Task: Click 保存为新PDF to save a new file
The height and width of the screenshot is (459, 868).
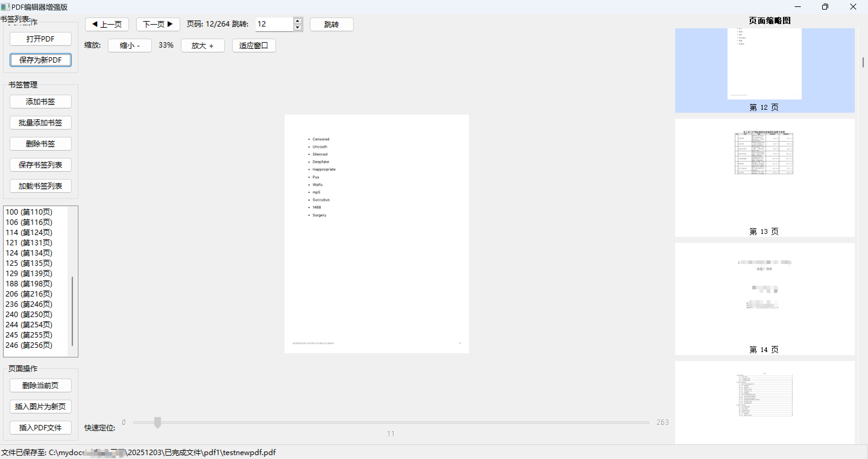Action: click(40, 60)
